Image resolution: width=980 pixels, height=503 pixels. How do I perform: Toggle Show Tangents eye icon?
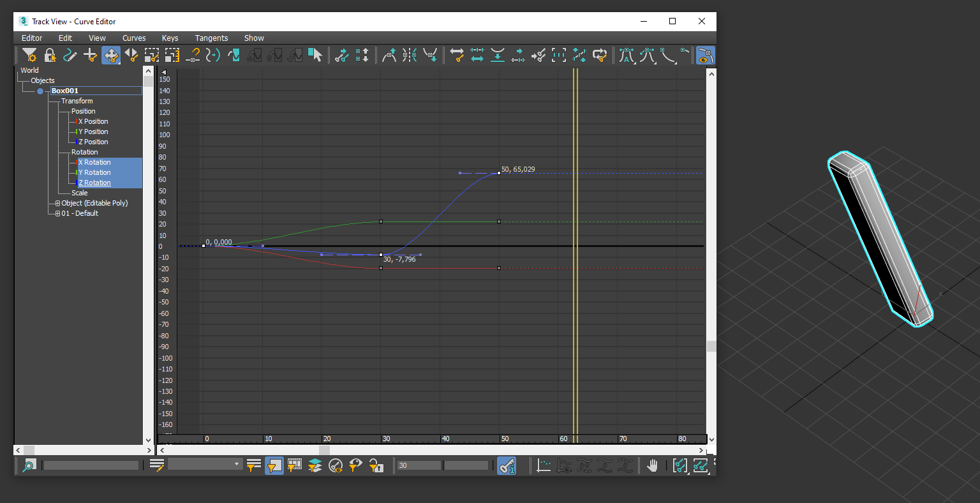click(x=705, y=56)
